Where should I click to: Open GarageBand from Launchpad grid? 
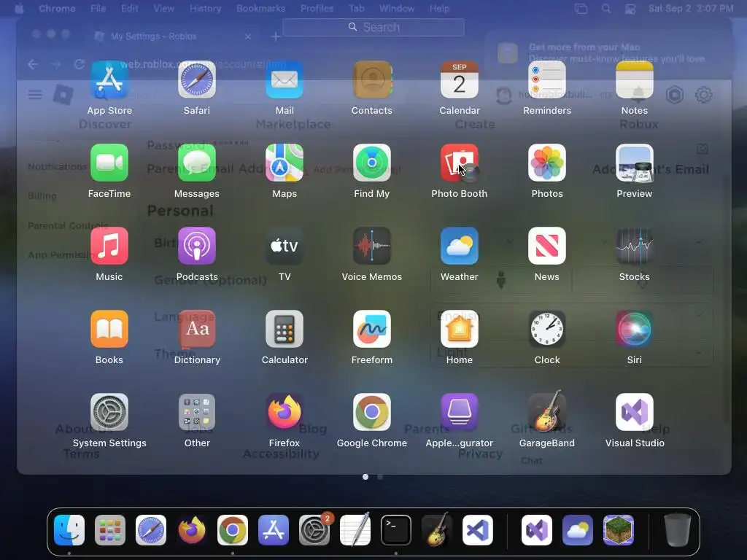(x=547, y=412)
